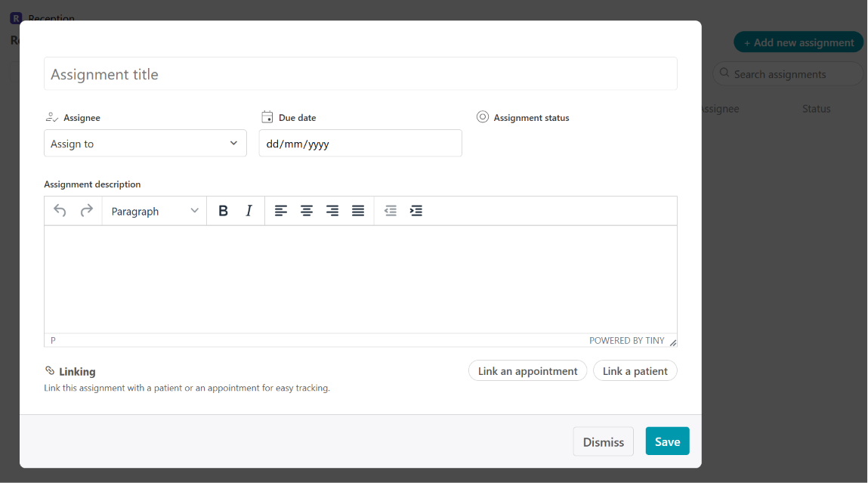Click Add new assignment in background page
The width and height of the screenshot is (868, 483).
pos(798,42)
